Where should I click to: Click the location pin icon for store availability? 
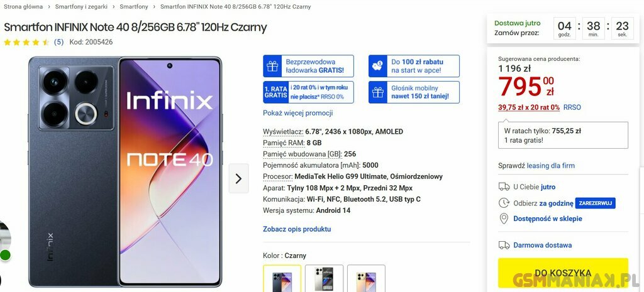[x=504, y=219]
